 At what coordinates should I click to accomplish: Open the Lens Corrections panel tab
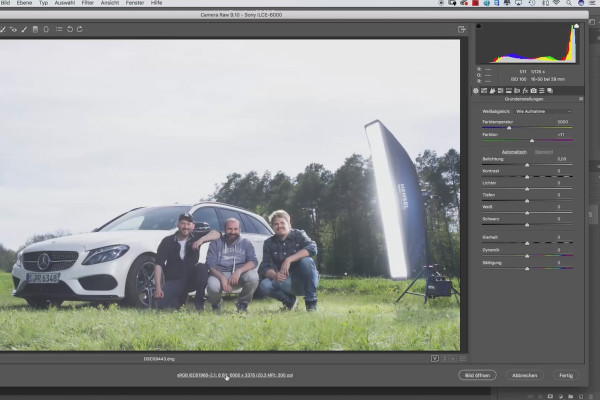517,91
